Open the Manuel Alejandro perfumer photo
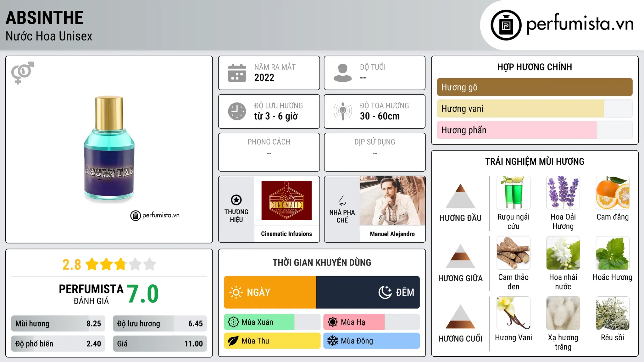This screenshot has height=362, width=644. coord(392,200)
